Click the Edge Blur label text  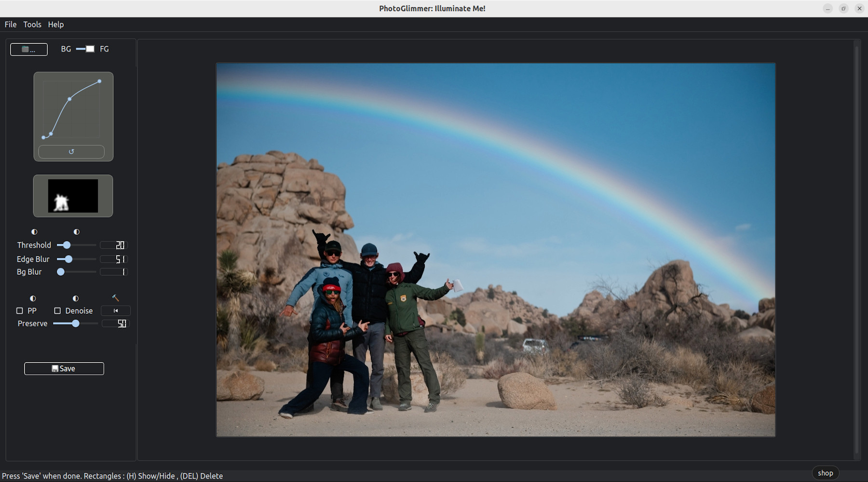point(33,259)
